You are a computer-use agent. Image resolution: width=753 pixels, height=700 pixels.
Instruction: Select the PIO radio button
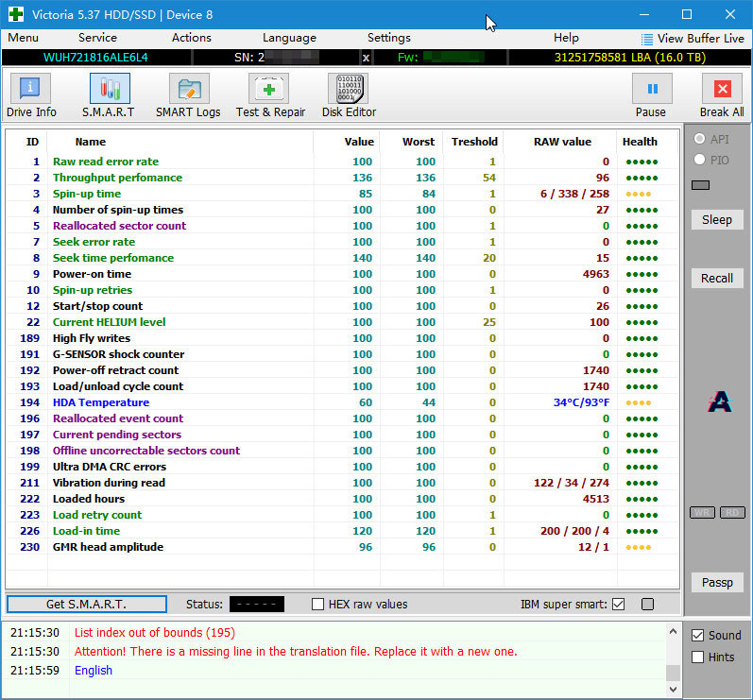point(700,161)
